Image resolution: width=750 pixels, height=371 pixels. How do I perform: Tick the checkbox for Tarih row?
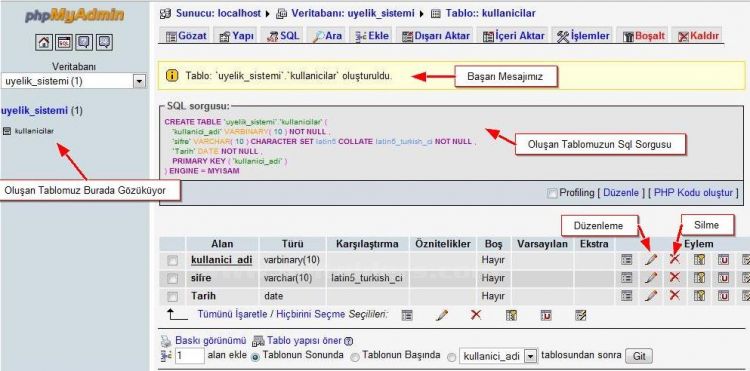tap(172, 296)
